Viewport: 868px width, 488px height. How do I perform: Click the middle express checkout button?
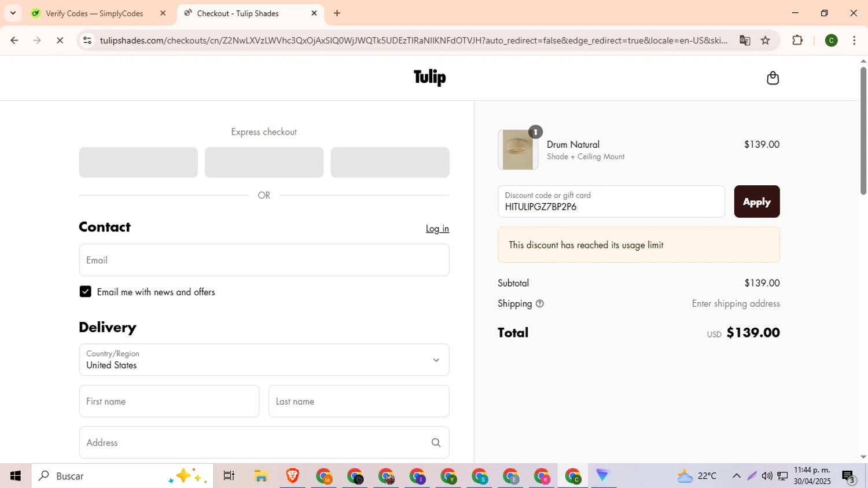[x=264, y=162]
